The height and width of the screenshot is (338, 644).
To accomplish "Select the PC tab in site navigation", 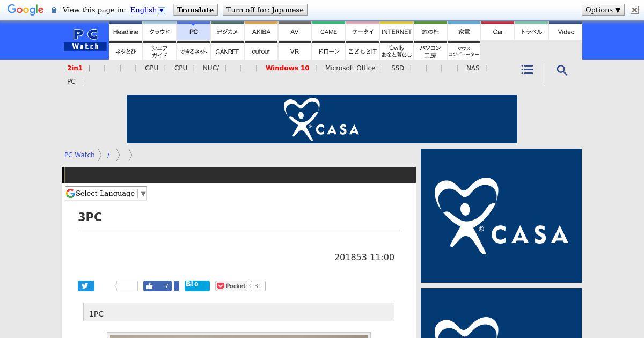I will click(194, 32).
